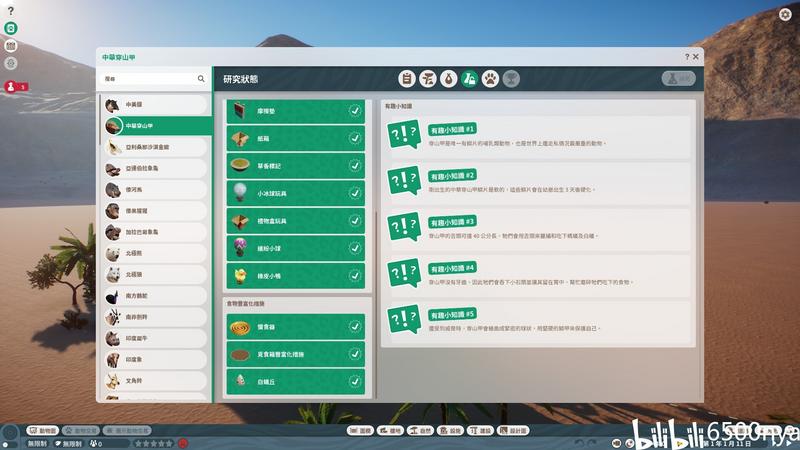This screenshot has width=800, height=450.
Task: Open the paw print zoo animals tab
Action: click(x=490, y=79)
